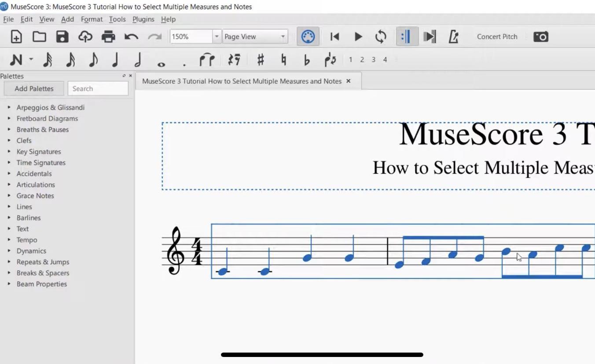Start playback with the Play button
Image resolution: width=595 pixels, height=364 pixels.
358,36
